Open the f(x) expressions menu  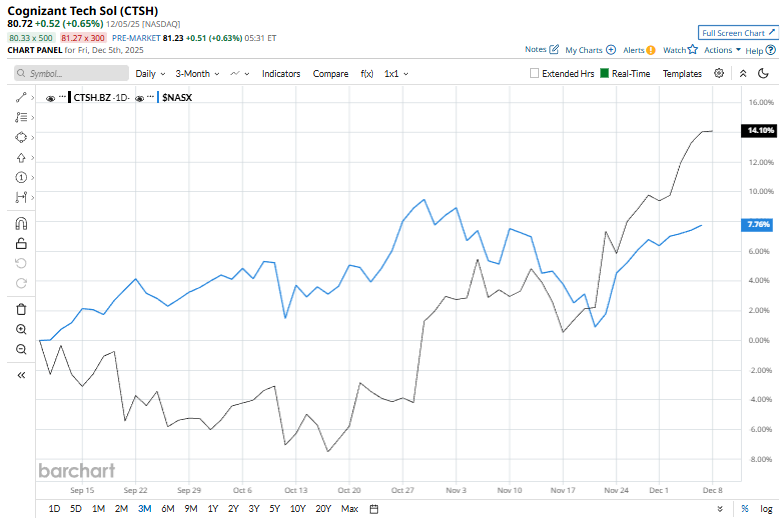tap(367, 74)
